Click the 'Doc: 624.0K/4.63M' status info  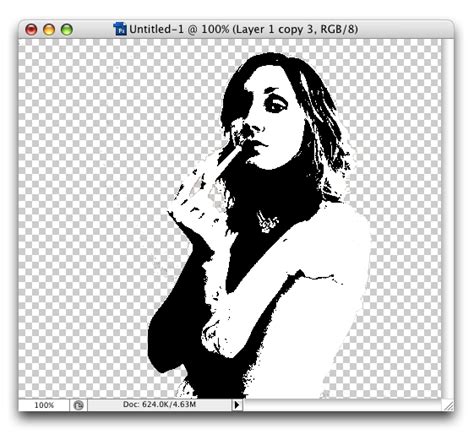point(159,405)
